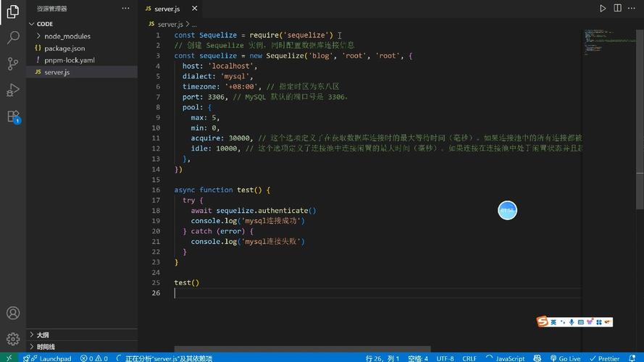The height and width of the screenshot is (362, 644).
Task: Click line number 16 in gutter
Action: point(156,190)
